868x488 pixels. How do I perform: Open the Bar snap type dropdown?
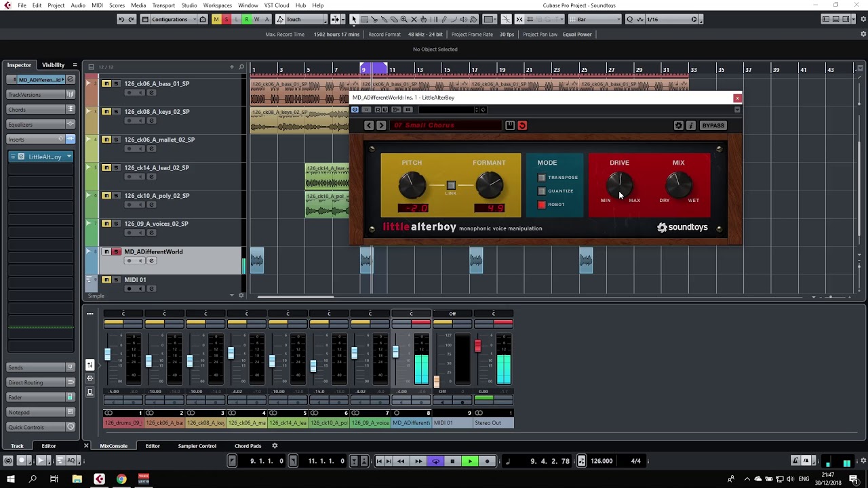pyautogui.click(x=595, y=19)
